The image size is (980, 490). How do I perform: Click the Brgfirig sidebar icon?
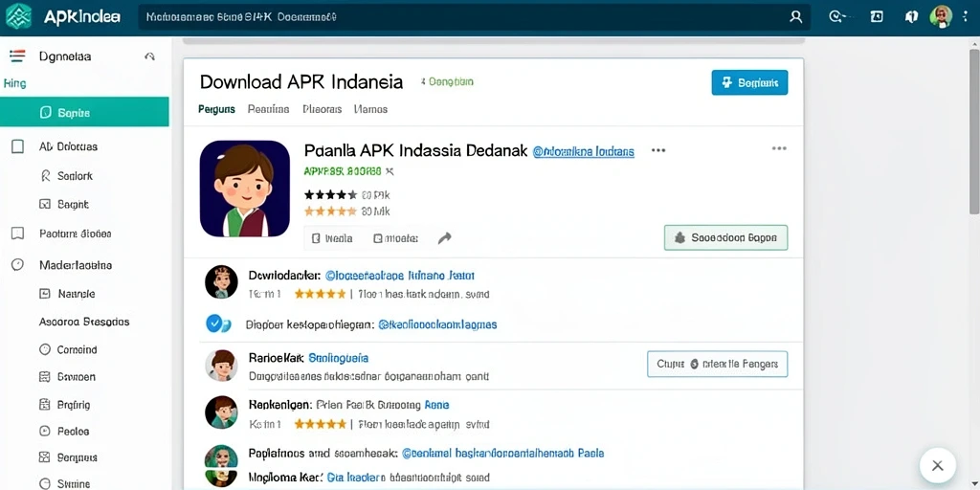tap(45, 405)
